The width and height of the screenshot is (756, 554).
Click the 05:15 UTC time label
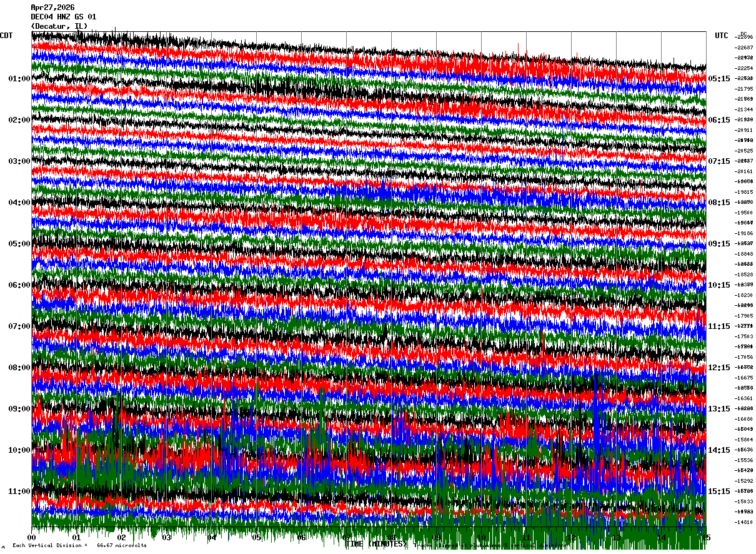point(719,79)
